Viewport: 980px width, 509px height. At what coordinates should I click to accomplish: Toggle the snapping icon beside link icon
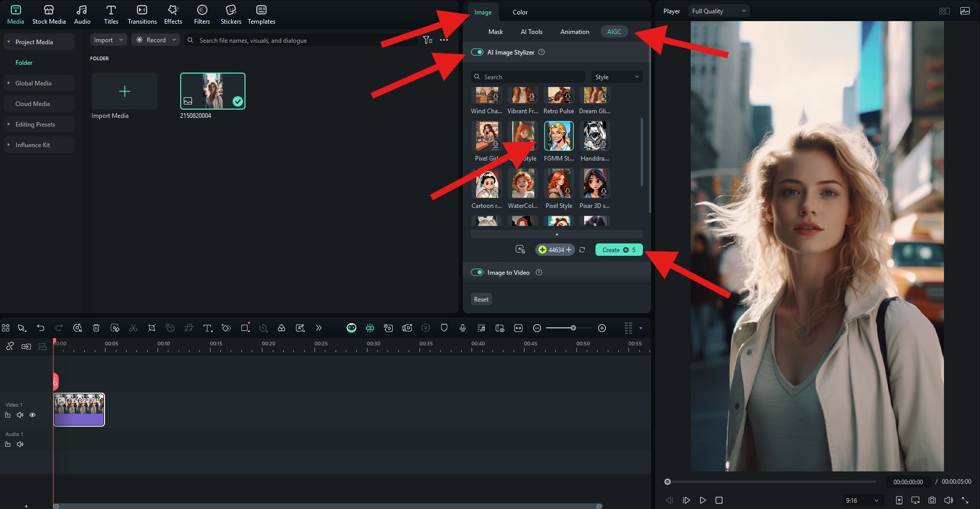point(26,346)
